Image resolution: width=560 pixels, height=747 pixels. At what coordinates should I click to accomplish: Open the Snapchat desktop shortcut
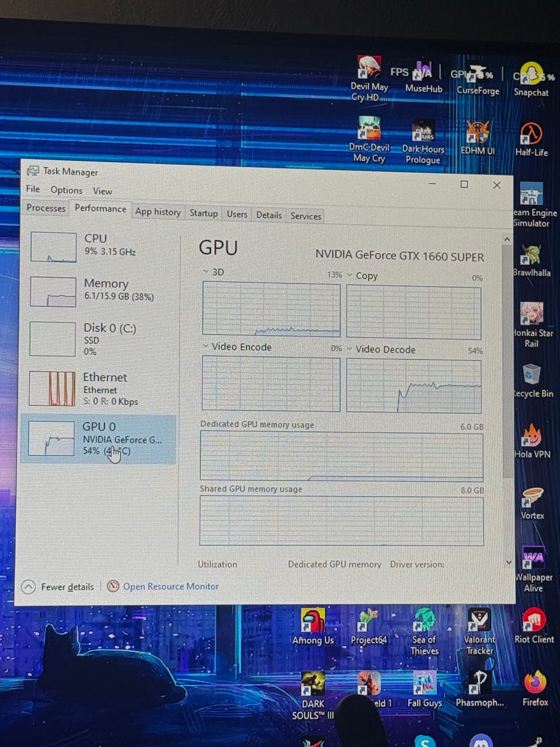tap(531, 79)
